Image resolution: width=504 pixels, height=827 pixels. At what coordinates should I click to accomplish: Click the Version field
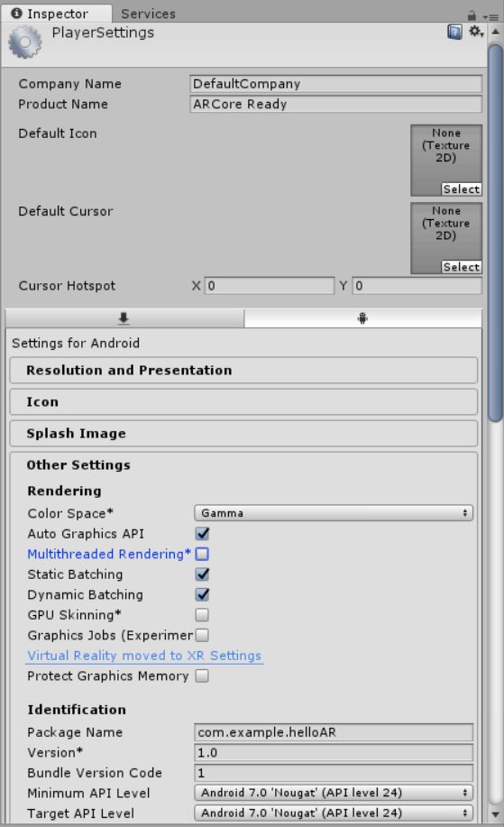pos(334,753)
